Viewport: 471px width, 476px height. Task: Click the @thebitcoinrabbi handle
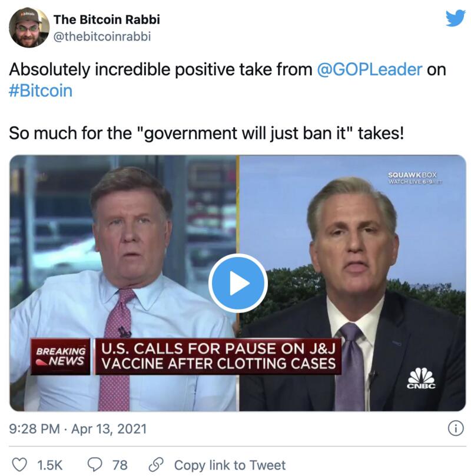pos(102,36)
